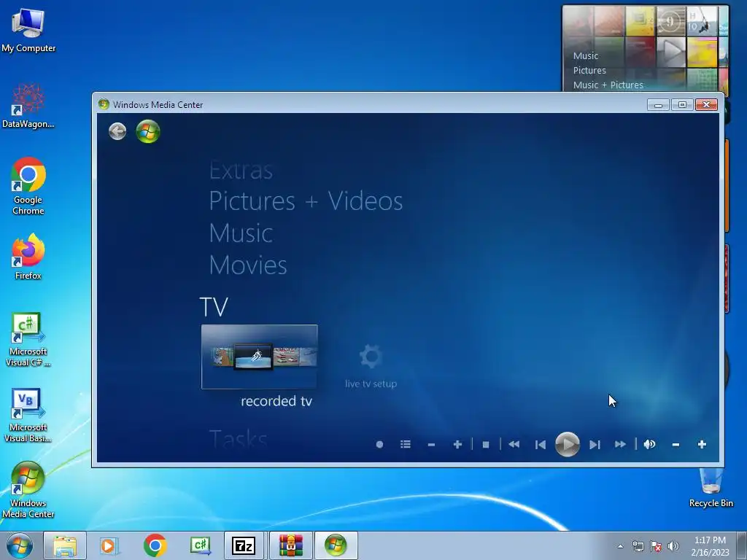Mute audio with the speaker icon

[649, 444]
